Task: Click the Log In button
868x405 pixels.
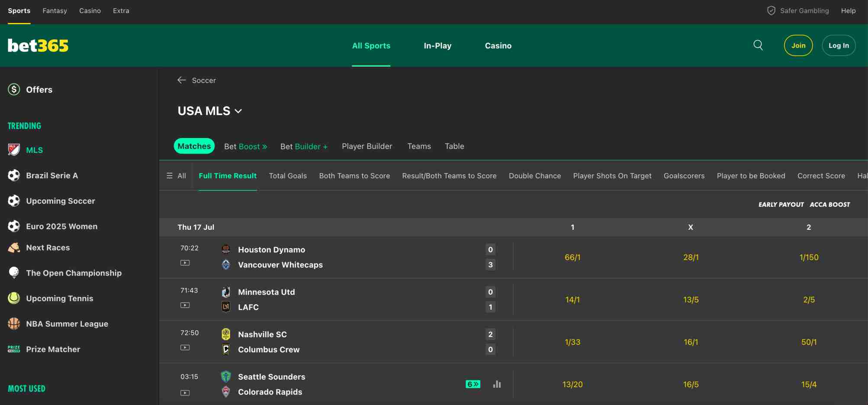Action: (x=839, y=45)
